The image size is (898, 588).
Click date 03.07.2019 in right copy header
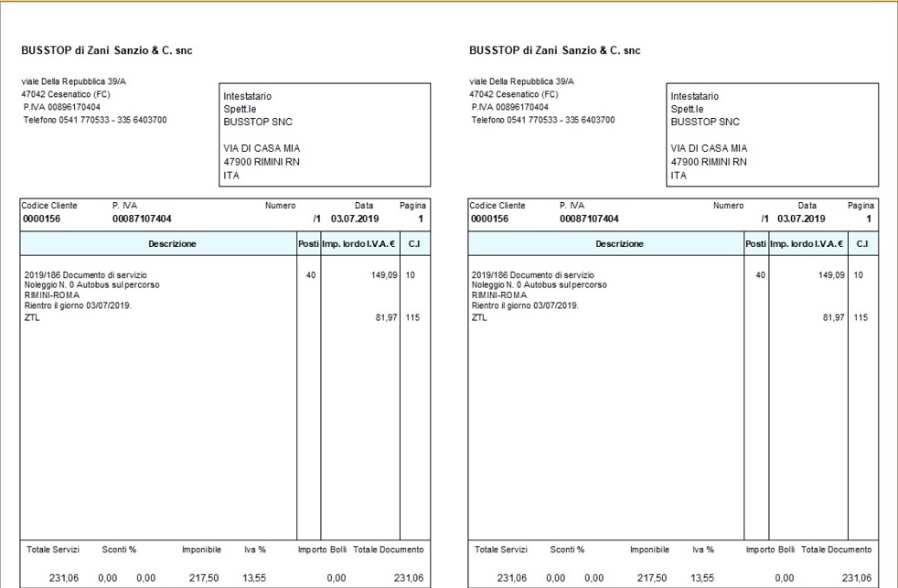point(801,219)
